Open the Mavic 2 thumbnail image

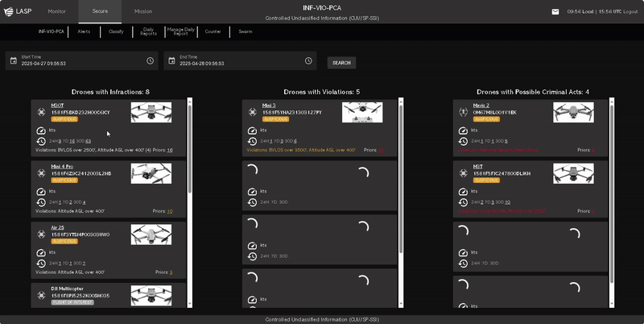(x=573, y=112)
